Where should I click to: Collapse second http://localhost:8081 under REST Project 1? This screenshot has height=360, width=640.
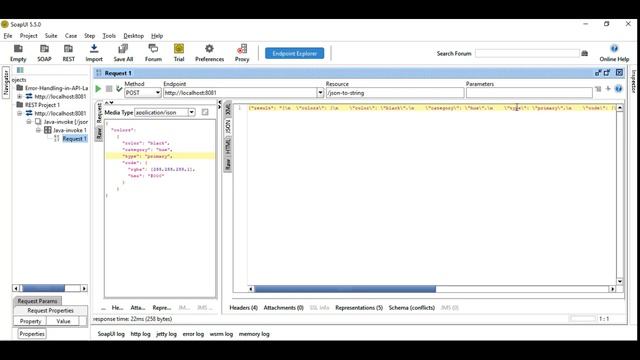(19, 113)
